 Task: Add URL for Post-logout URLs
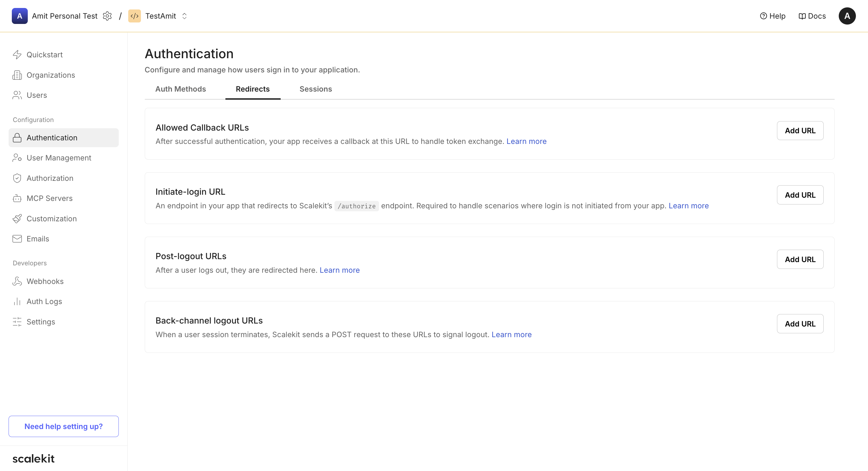tap(800, 259)
